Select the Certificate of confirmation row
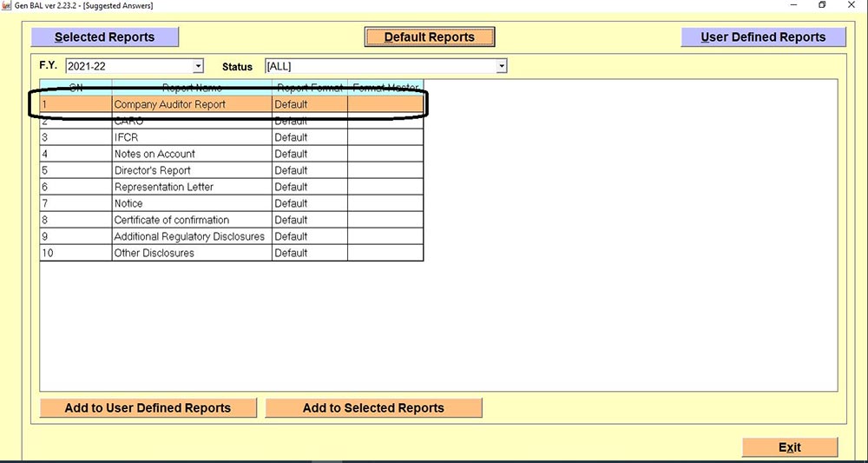Viewport: 868px width, 463px height. pyautogui.click(x=172, y=220)
